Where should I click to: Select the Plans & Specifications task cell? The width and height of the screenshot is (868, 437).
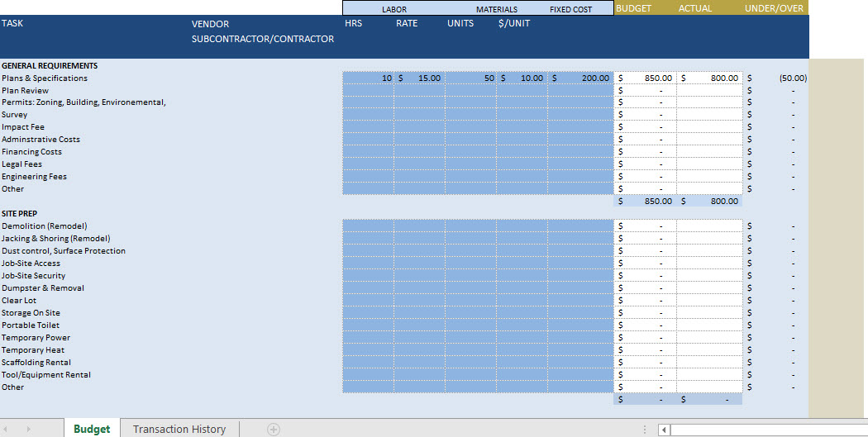pos(45,78)
